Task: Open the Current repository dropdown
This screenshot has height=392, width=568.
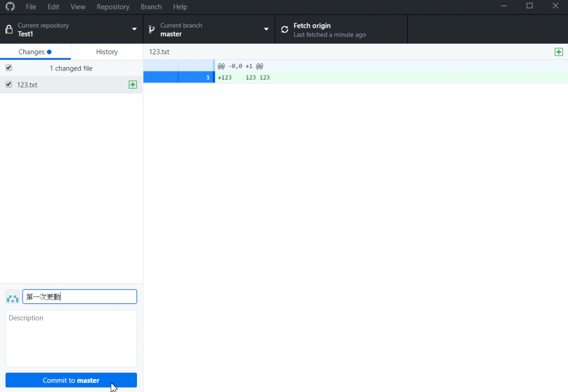Action: pyautogui.click(x=72, y=29)
